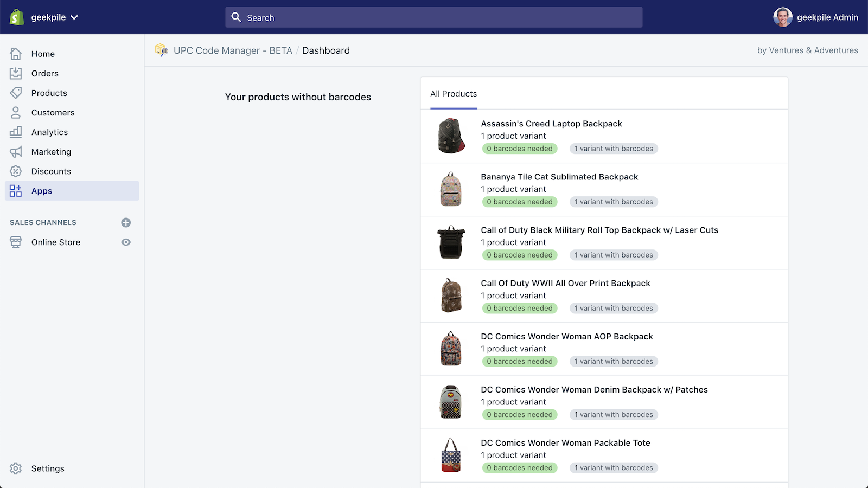Open the geekpile store switcher chevron
Image resolution: width=868 pixels, height=488 pixels.
click(x=75, y=17)
